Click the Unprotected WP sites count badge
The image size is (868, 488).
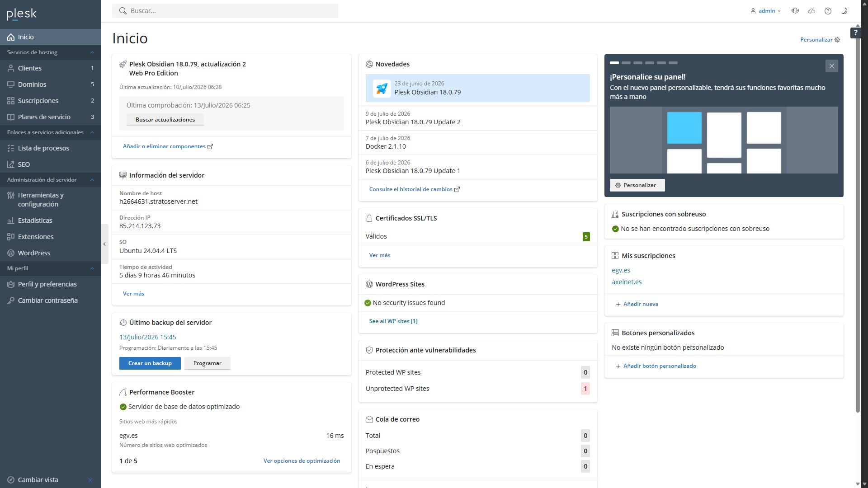point(585,389)
